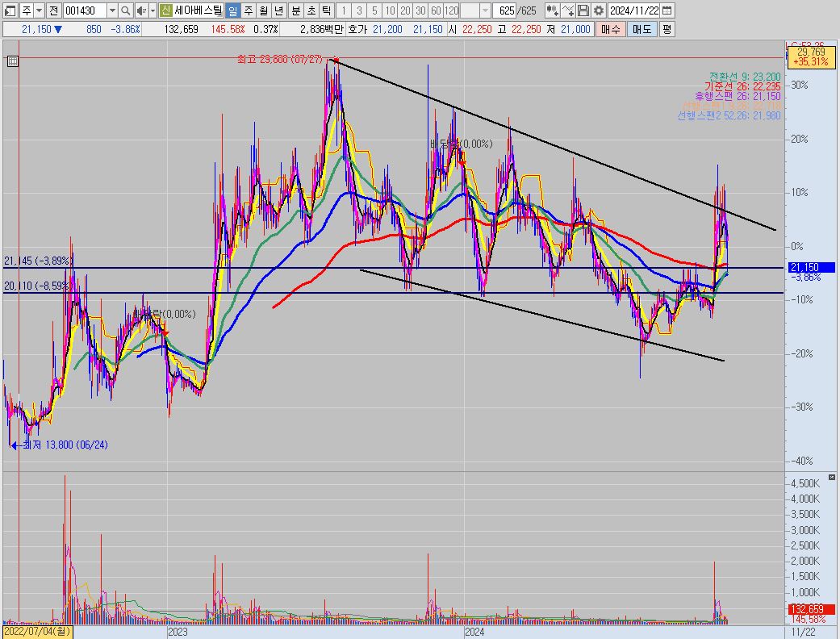
Task: Switch to 년 yearly chart period
Action: (x=278, y=10)
